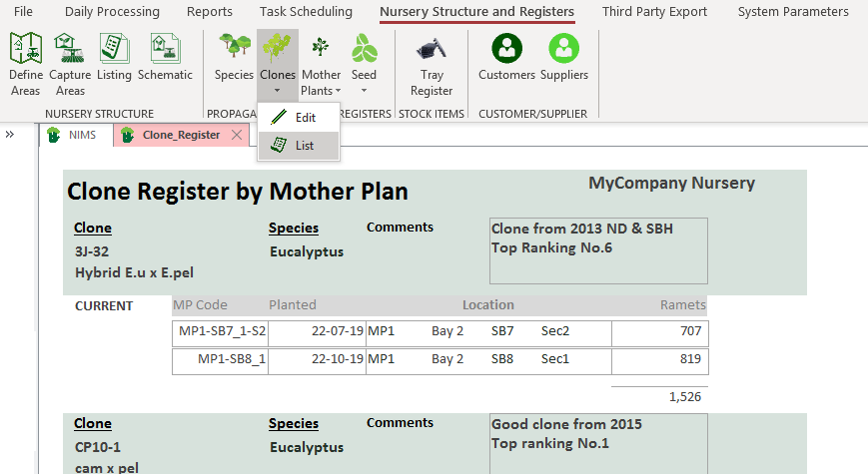Close the Clone_Register tab
Screen dimensions: 868x474
236,135
